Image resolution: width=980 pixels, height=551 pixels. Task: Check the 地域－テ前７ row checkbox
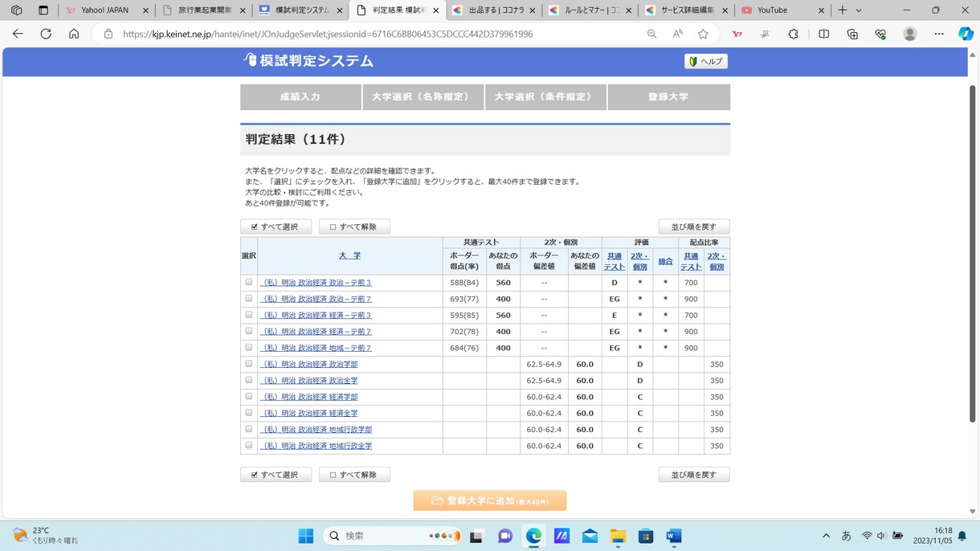(249, 347)
